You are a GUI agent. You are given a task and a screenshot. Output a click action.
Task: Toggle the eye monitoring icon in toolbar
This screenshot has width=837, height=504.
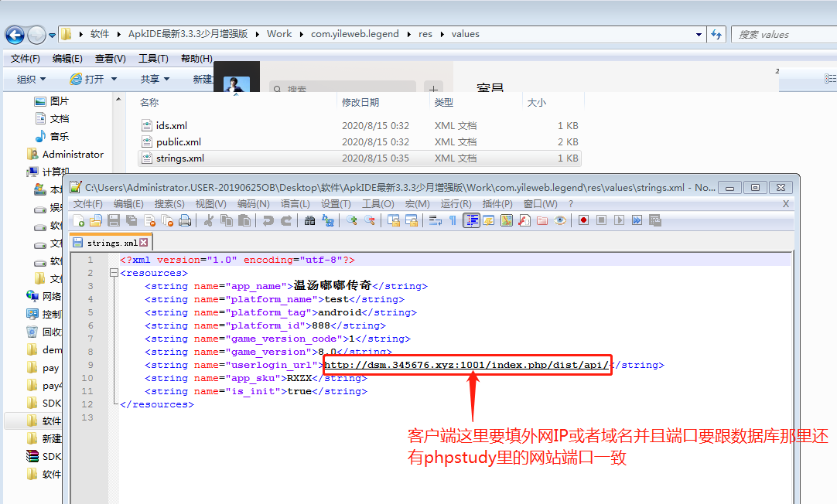560,220
